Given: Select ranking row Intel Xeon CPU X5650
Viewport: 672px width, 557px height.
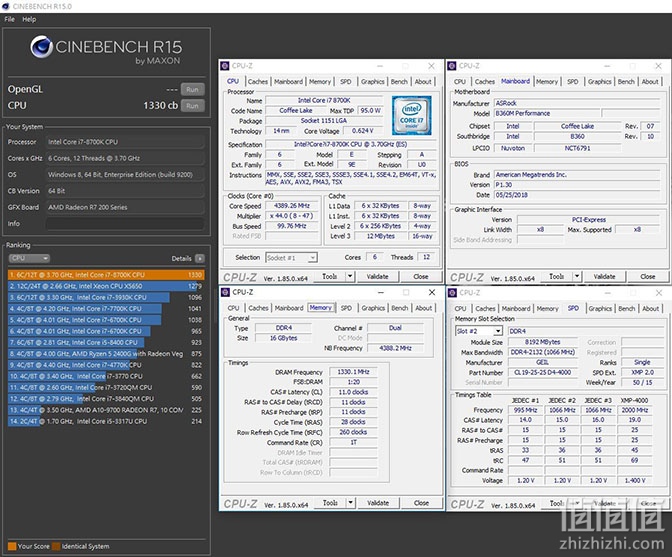Looking at the screenshot, I should 106,286.
